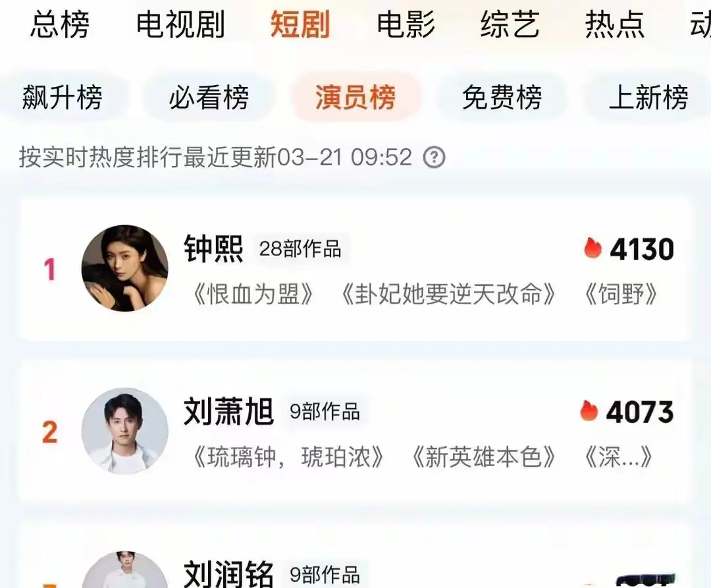Select the 飙升榜 ranking chip
Image resolution: width=711 pixels, height=588 pixels.
tap(63, 97)
